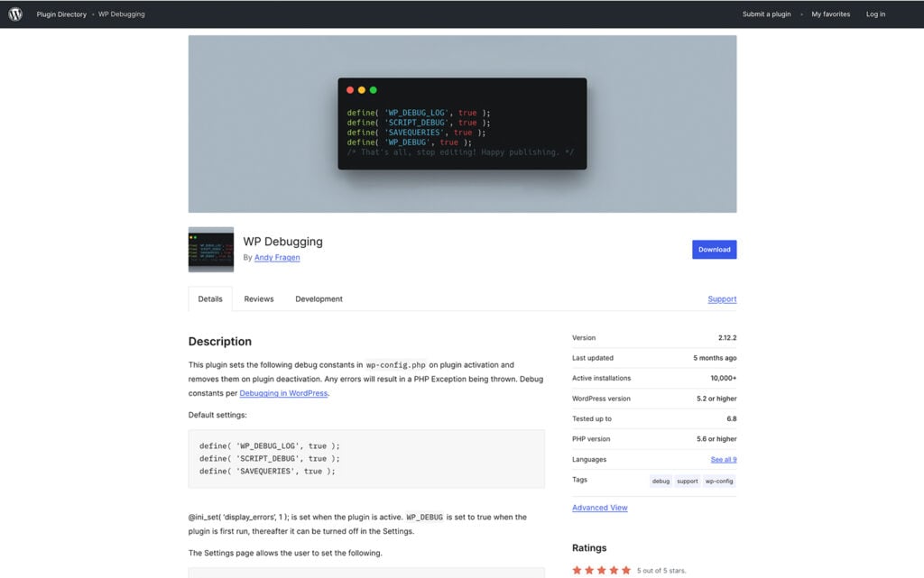The width and height of the screenshot is (924, 578).
Task: Open Advanced View
Action: pos(599,507)
